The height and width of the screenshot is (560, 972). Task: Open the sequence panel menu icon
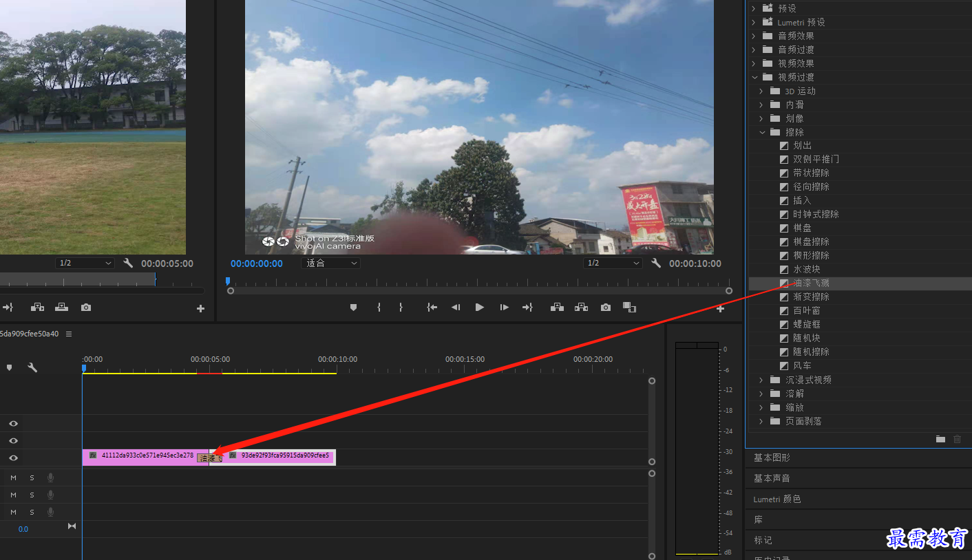(x=69, y=334)
